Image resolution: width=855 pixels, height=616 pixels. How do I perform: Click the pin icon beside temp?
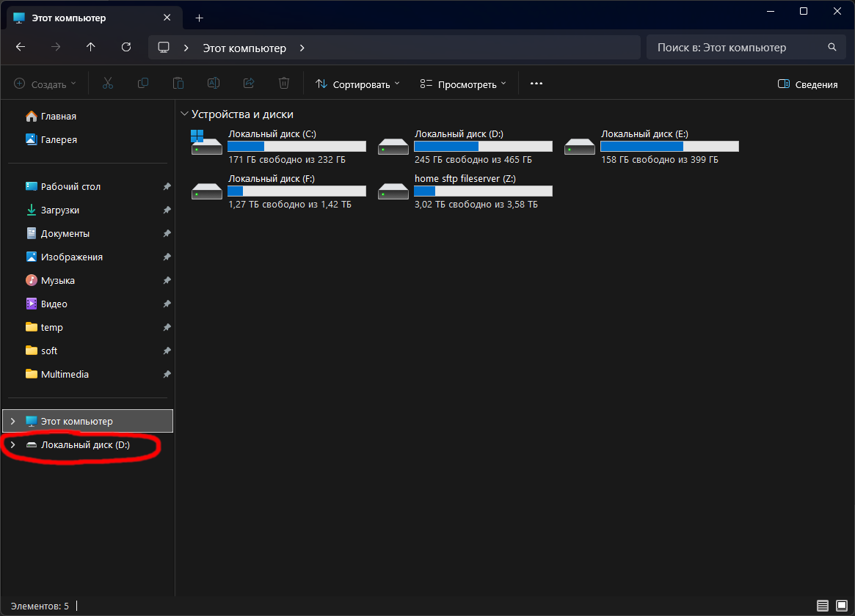[167, 327]
